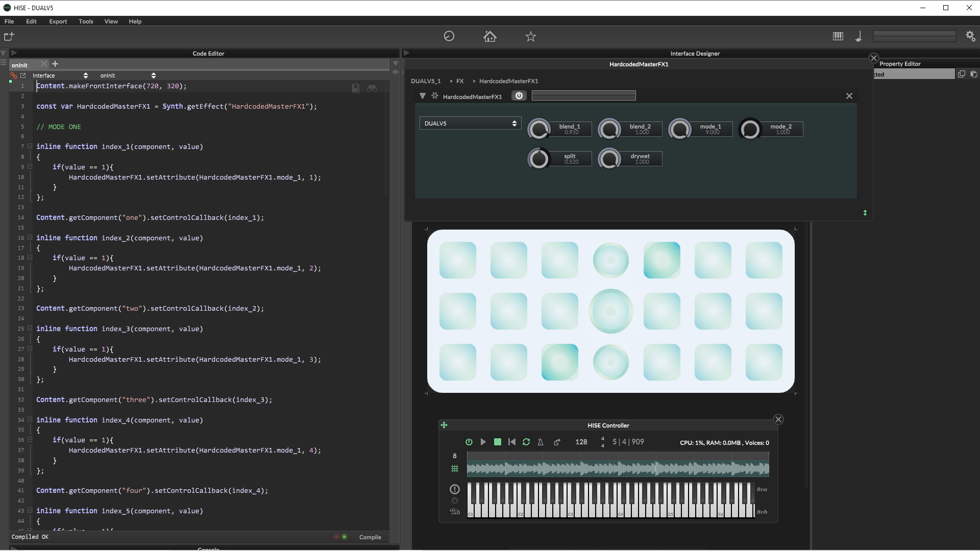Click the red link icon left of the Interface dropdown
Image resolution: width=980 pixels, height=551 pixels.
14,76
